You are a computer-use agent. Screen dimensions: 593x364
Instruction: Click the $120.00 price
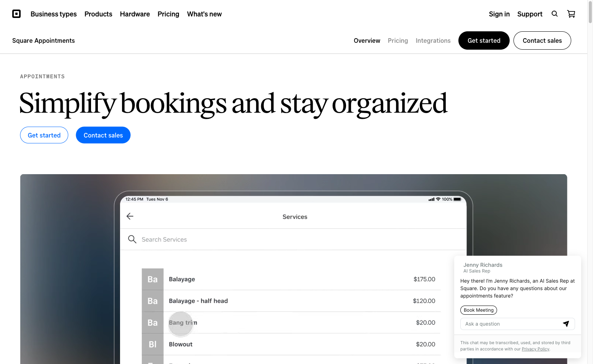pyautogui.click(x=424, y=301)
